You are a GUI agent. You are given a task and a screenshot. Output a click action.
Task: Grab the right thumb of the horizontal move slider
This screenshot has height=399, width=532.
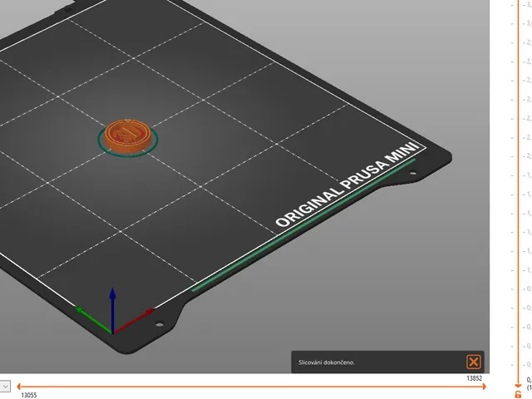click(x=484, y=386)
